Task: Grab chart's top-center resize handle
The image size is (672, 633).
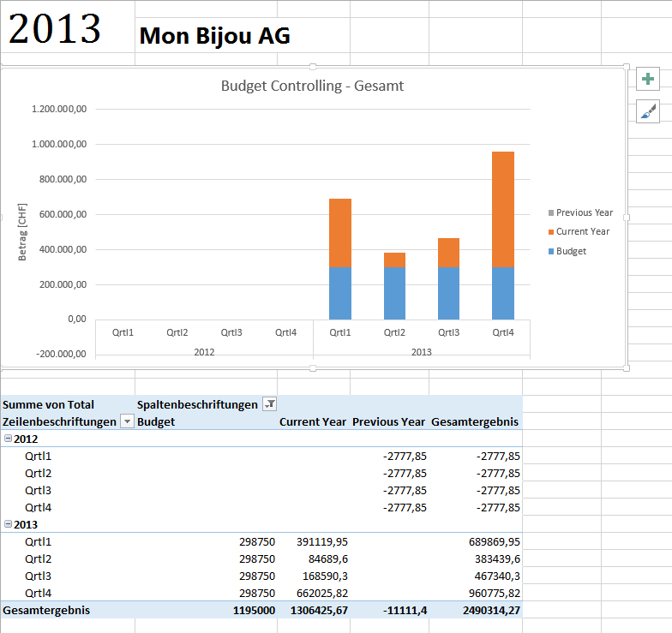Action: 313,67
